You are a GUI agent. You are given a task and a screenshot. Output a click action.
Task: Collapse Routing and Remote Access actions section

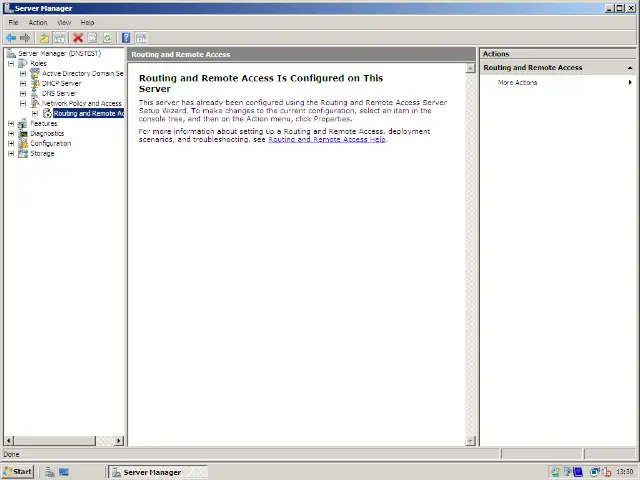pos(630,68)
